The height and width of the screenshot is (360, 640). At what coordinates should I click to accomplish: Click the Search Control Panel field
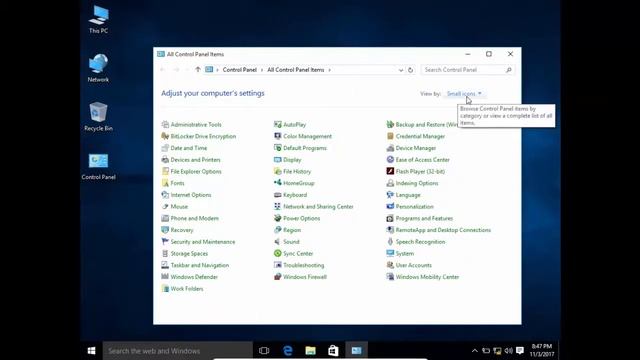(x=467, y=70)
